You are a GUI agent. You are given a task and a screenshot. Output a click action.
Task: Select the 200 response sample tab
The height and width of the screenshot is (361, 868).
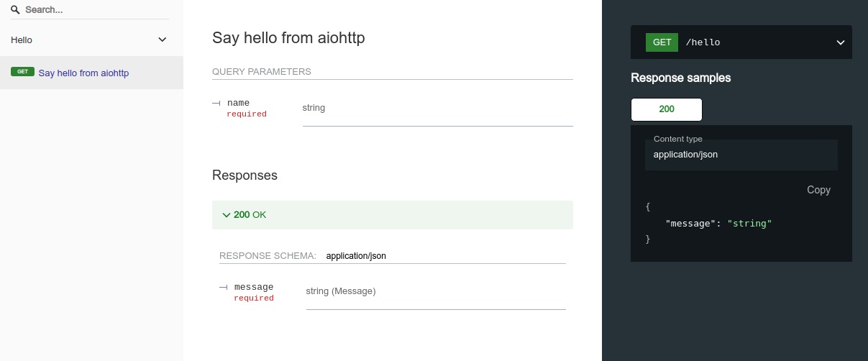click(666, 109)
